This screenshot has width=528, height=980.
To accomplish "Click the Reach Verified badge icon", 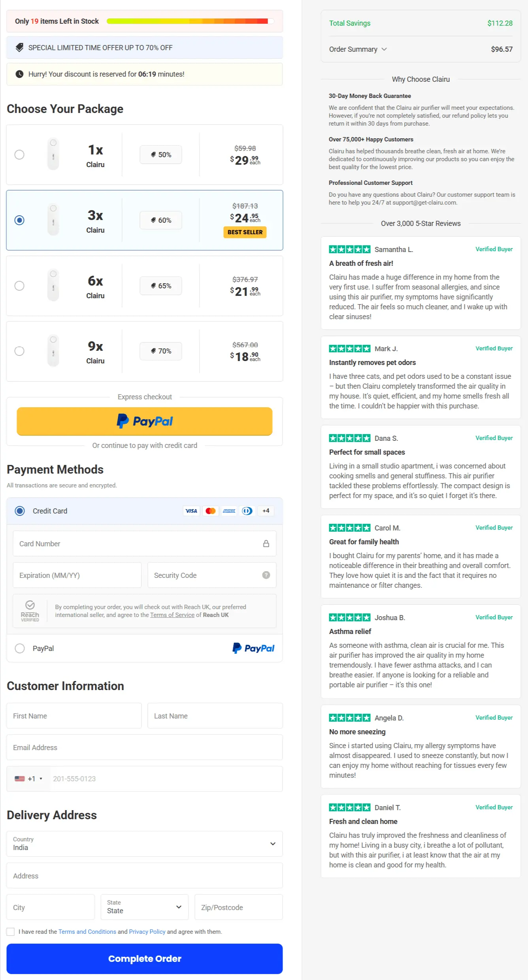I will 30,611.
